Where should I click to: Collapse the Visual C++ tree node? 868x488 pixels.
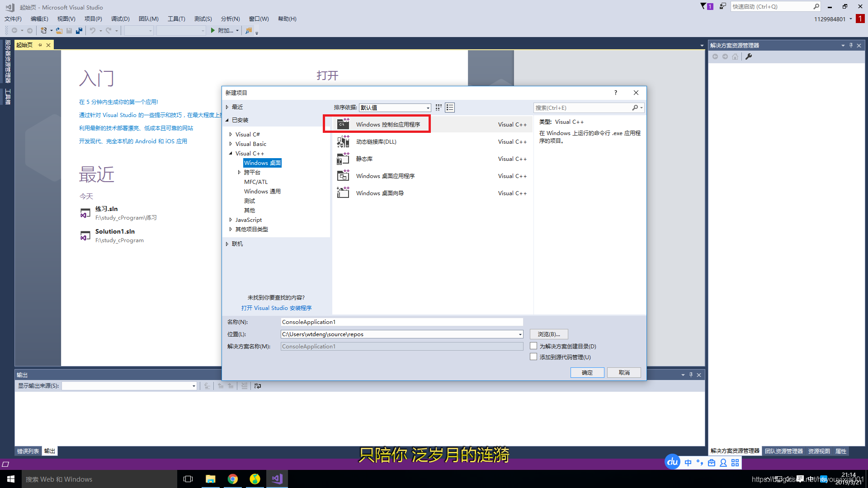pyautogui.click(x=231, y=154)
